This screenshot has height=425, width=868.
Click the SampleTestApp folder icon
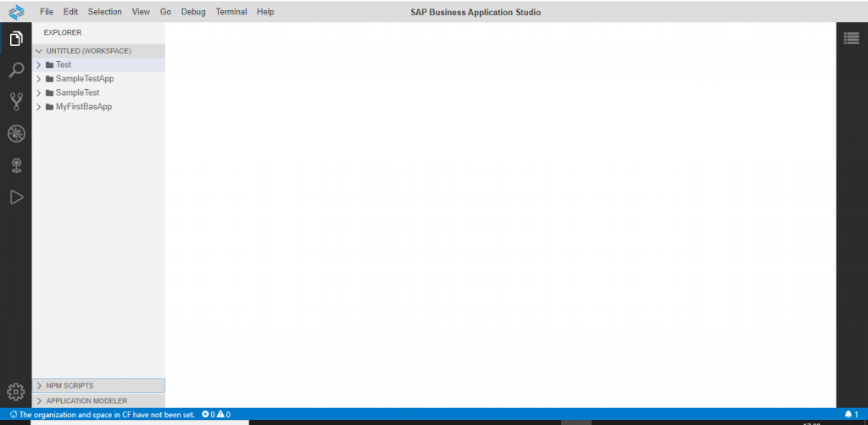[x=49, y=79]
